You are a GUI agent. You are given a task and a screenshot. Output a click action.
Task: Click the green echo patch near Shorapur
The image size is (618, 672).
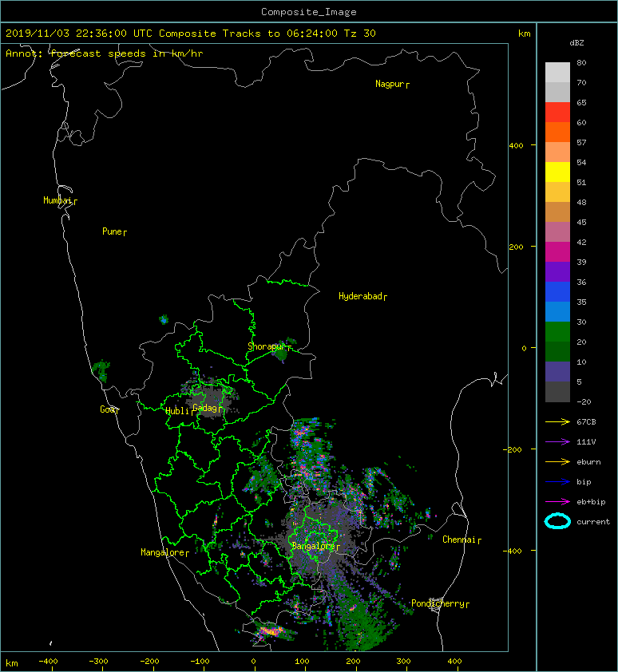(x=281, y=355)
